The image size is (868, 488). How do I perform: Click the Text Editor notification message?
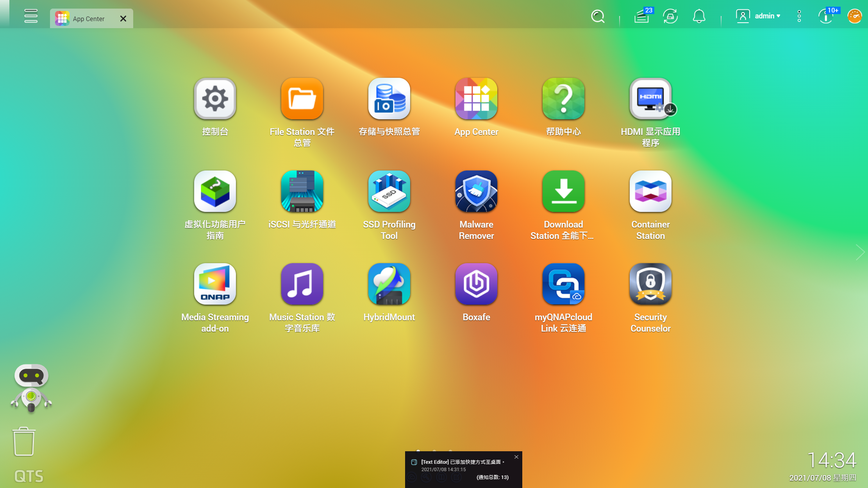[x=463, y=462]
